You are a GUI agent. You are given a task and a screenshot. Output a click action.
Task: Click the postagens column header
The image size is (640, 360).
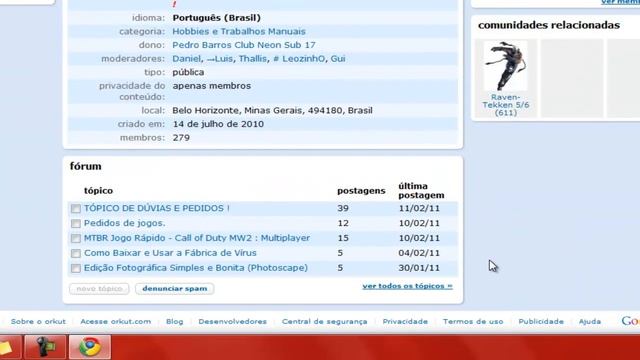(x=361, y=191)
